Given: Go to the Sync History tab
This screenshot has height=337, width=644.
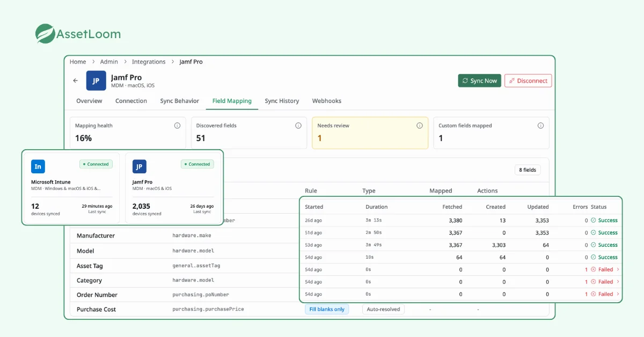Looking at the screenshot, I should (x=282, y=101).
